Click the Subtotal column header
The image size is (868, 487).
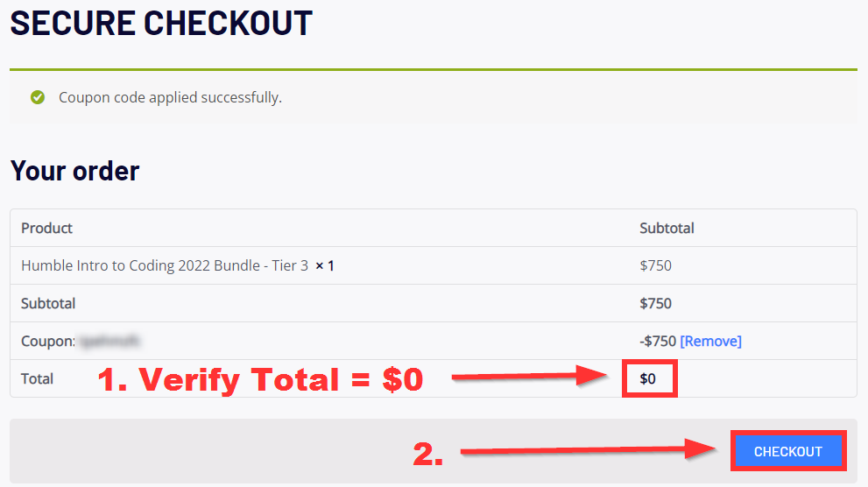pos(667,228)
